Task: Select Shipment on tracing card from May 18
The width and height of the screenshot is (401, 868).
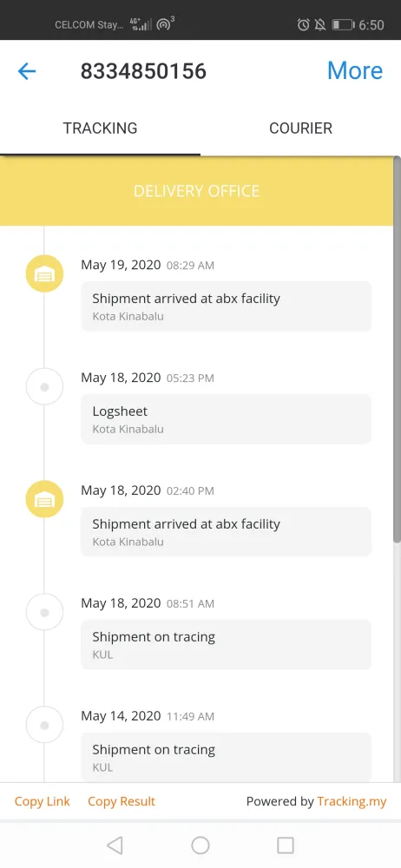Action: (x=226, y=644)
